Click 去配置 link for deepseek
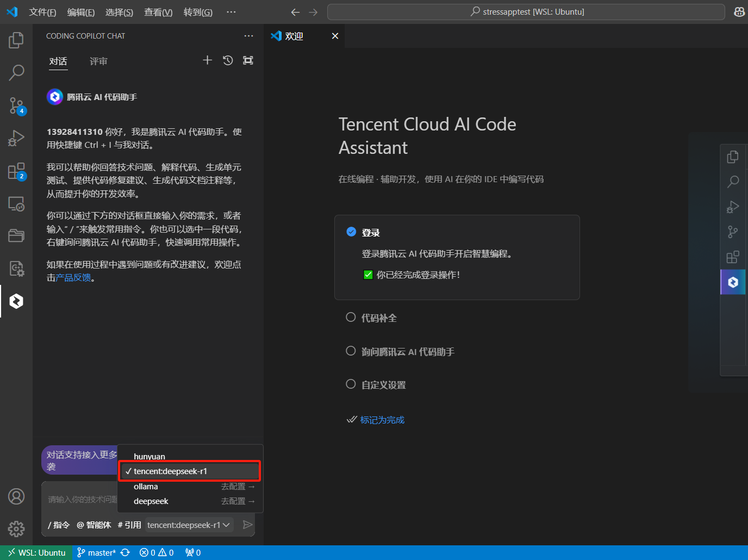 pyautogui.click(x=238, y=501)
